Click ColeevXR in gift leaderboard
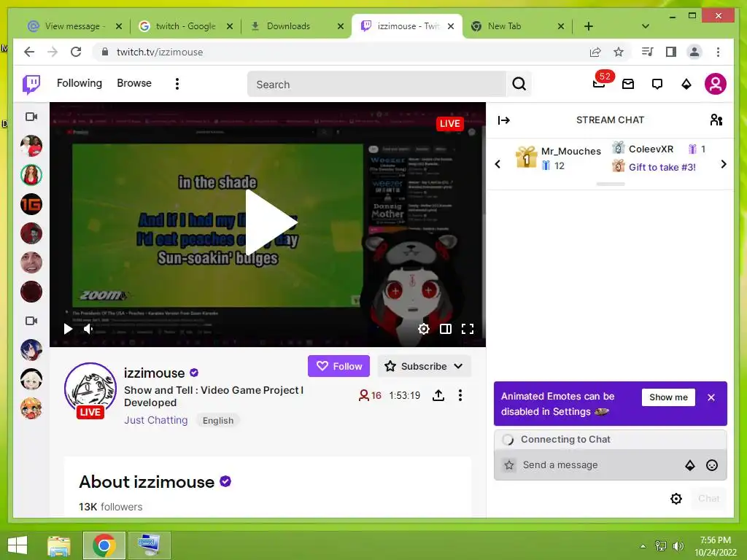The width and height of the screenshot is (747, 560). pos(651,149)
